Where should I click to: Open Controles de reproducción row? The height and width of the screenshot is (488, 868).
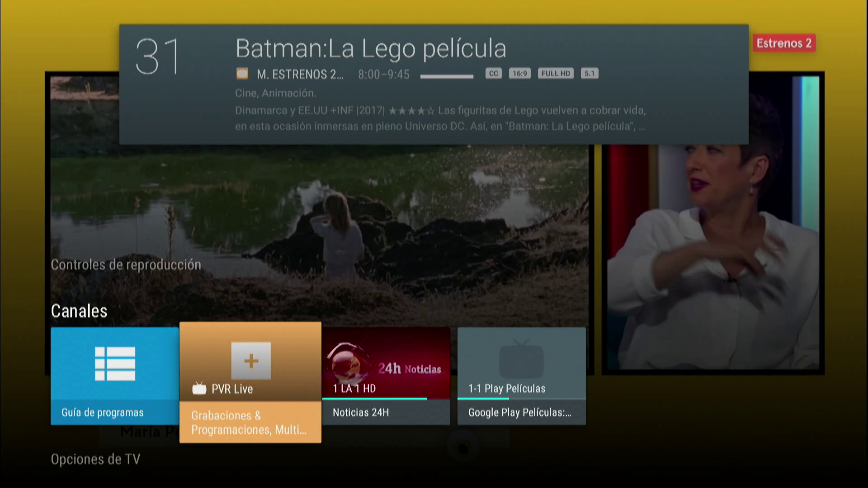(126, 265)
